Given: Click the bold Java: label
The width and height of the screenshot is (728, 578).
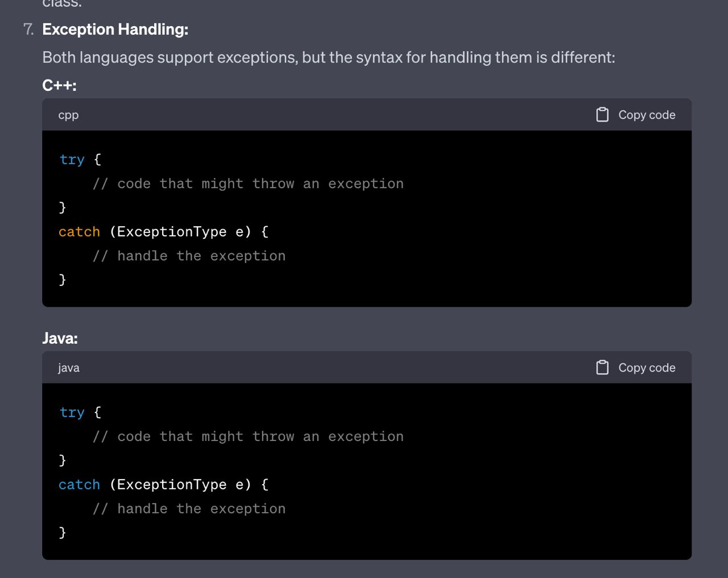Looking at the screenshot, I should [x=60, y=338].
